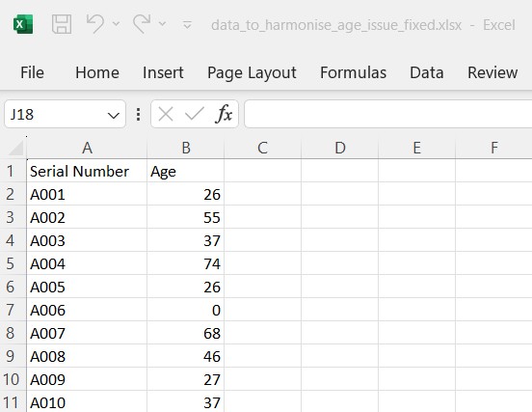Screen dimensions: 532x412
Task: Open the Customize Quick Access Toolbar icon
Action: pyautogui.click(x=187, y=24)
